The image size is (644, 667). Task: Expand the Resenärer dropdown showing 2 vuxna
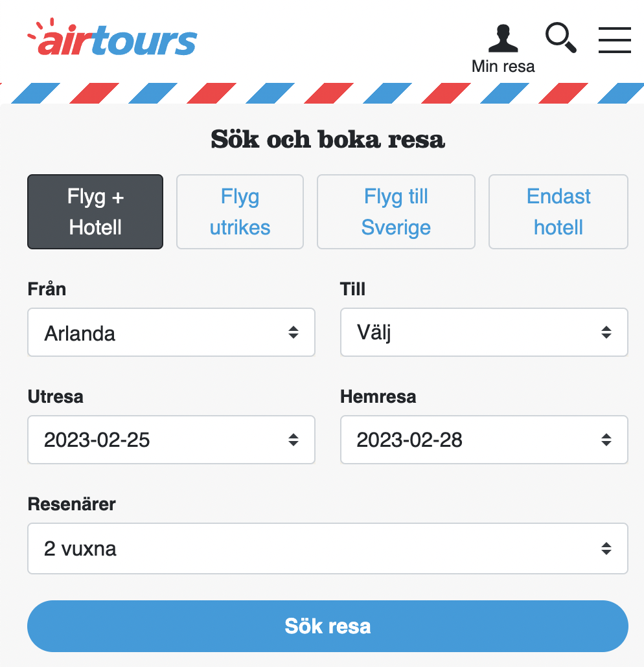[x=328, y=548]
